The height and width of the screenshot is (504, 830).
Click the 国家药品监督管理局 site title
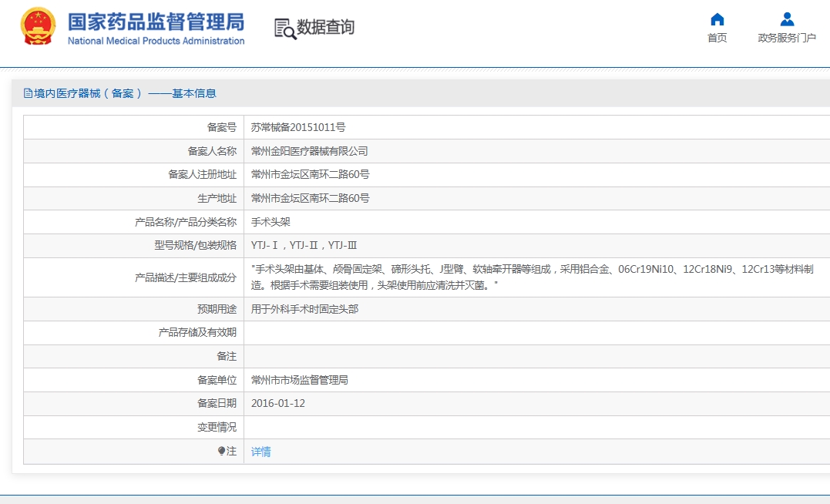coord(156,21)
